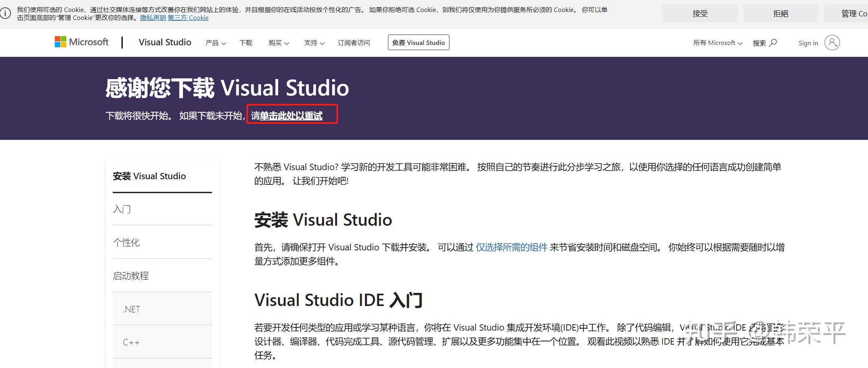Click the Visual Studio IDE 入门 heading

coord(338,300)
